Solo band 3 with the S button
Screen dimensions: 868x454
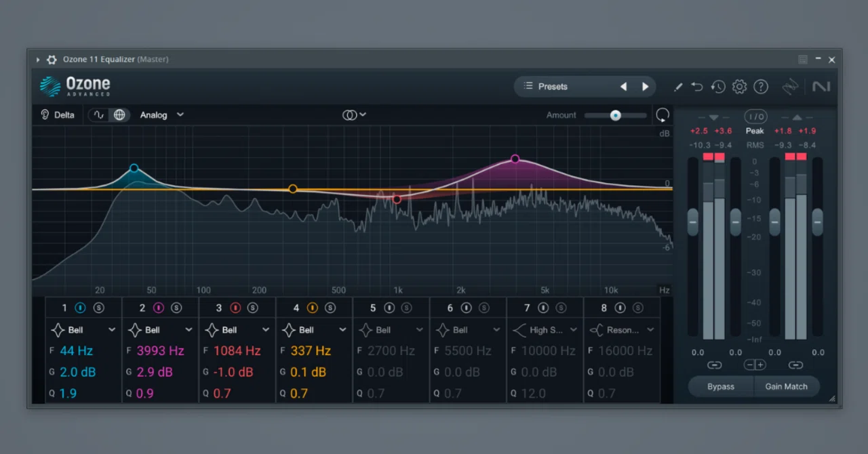(252, 308)
